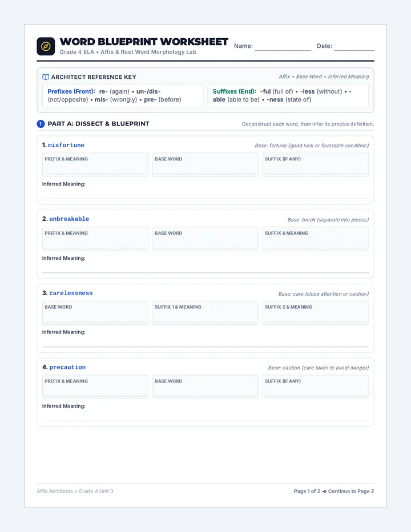Click 'Affix + Base Word = Inferred Meaning' note

click(x=324, y=76)
